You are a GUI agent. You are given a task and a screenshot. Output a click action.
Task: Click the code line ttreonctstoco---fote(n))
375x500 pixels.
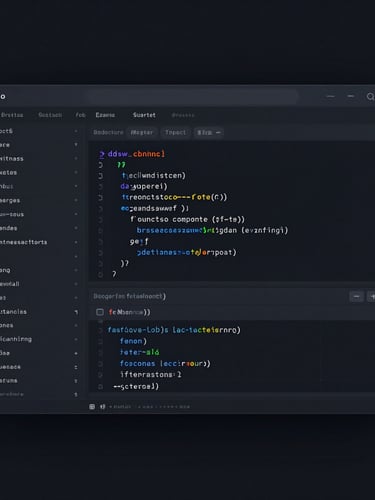click(x=174, y=197)
